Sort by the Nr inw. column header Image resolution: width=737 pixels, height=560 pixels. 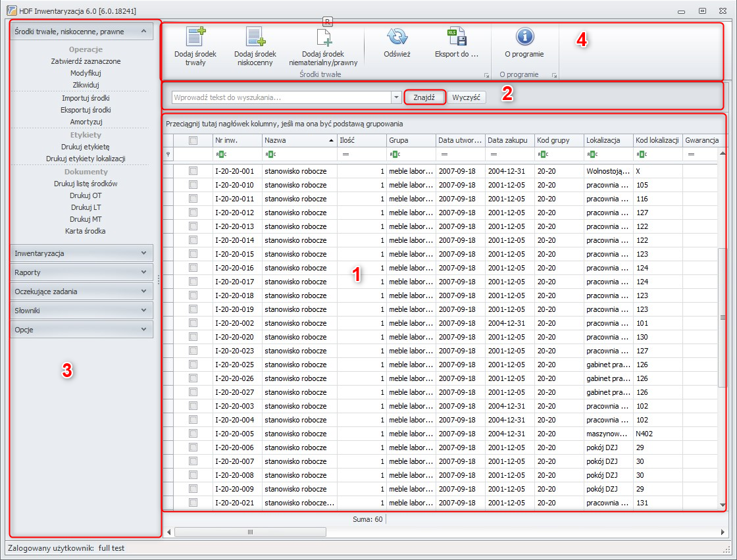[238, 140]
